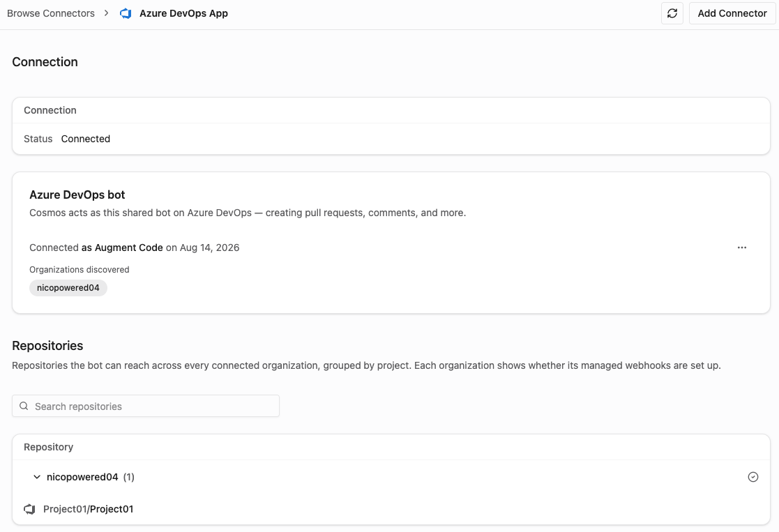Screen dimensions: 779x532
Task: Click the (1) count beside nicopowered04
Action: [x=129, y=477]
